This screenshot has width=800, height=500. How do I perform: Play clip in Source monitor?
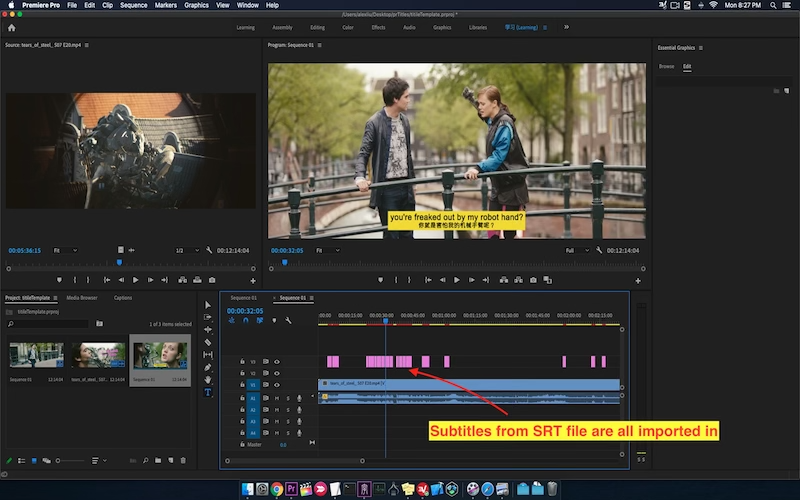135,280
